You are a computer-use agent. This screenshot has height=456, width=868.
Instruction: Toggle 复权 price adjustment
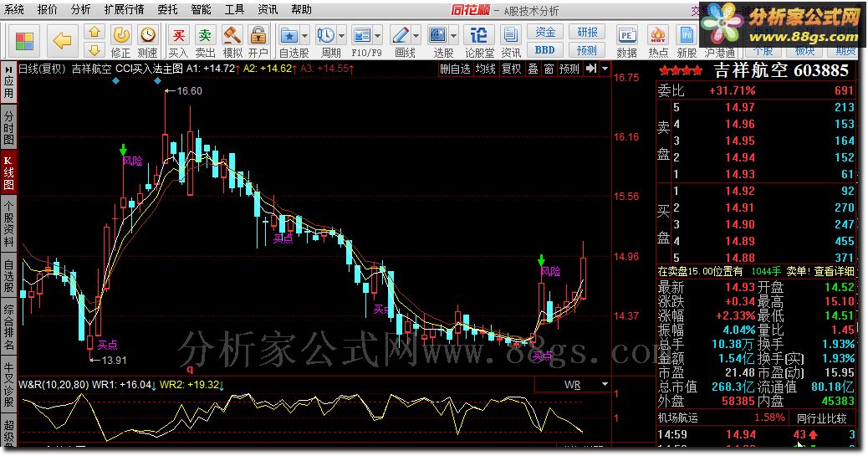coord(512,69)
